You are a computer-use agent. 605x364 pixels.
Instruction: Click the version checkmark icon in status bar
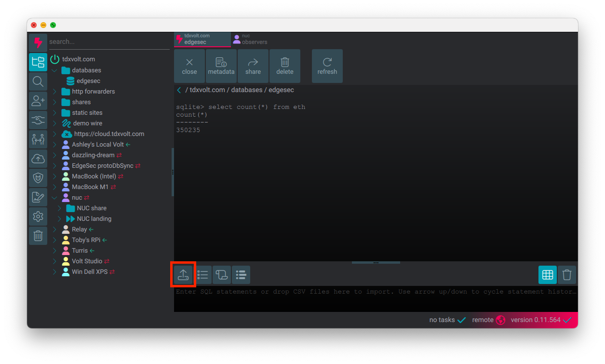(x=567, y=320)
